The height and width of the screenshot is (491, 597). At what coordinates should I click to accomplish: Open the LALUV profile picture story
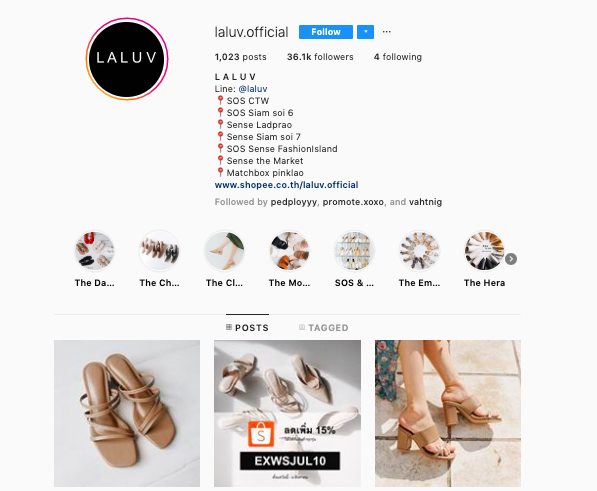pos(127,59)
